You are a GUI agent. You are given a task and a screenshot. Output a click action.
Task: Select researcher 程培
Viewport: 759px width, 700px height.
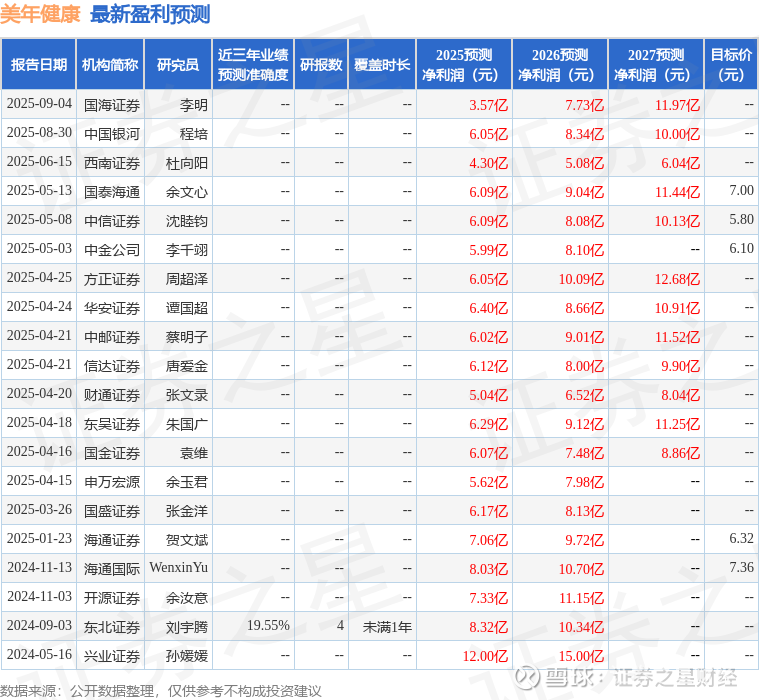(x=194, y=134)
